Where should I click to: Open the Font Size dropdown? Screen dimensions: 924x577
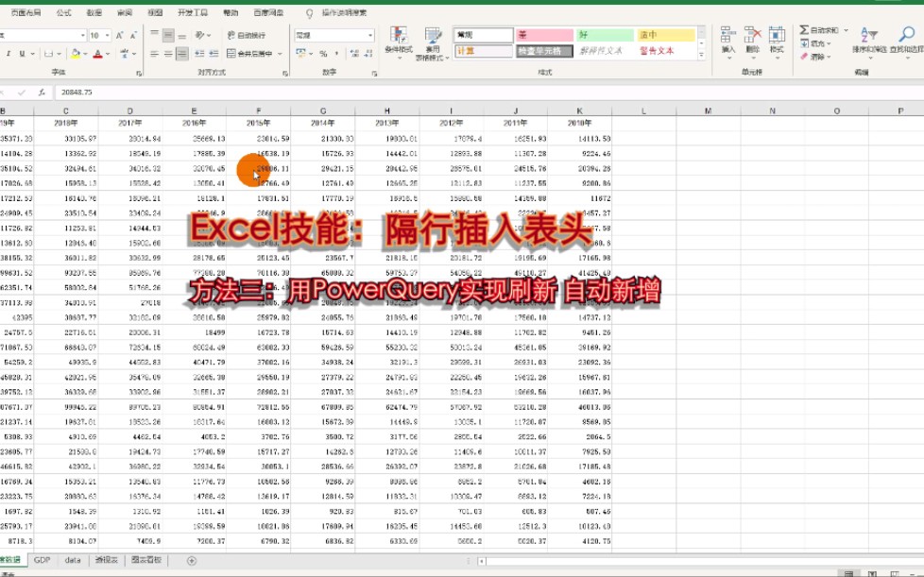tap(106, 35)
